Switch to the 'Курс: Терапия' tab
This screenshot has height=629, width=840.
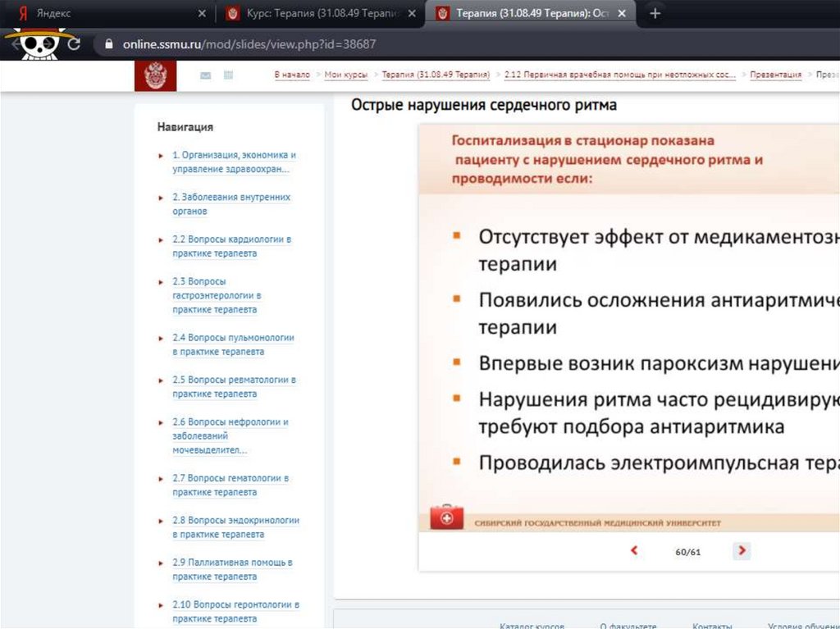320,14
